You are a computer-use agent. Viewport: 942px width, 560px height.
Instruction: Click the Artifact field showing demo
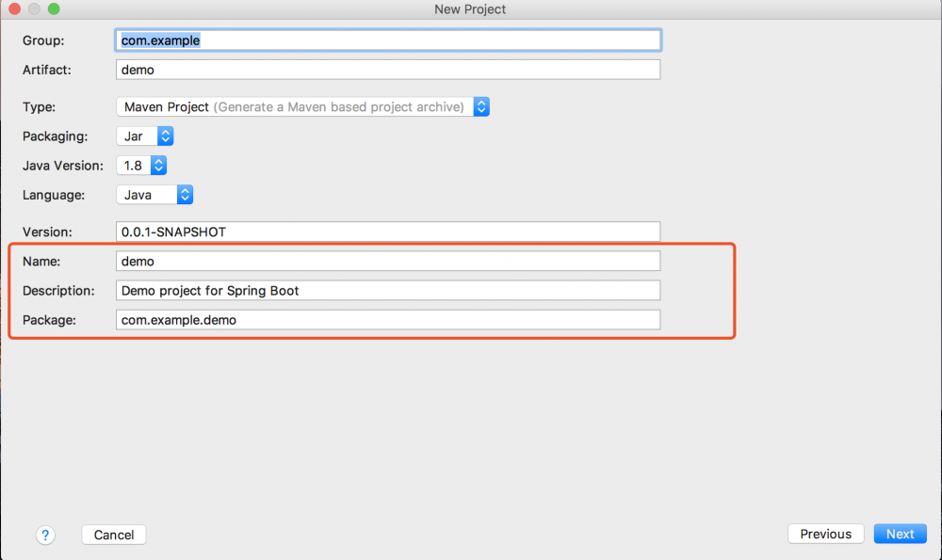click(388, 69)
